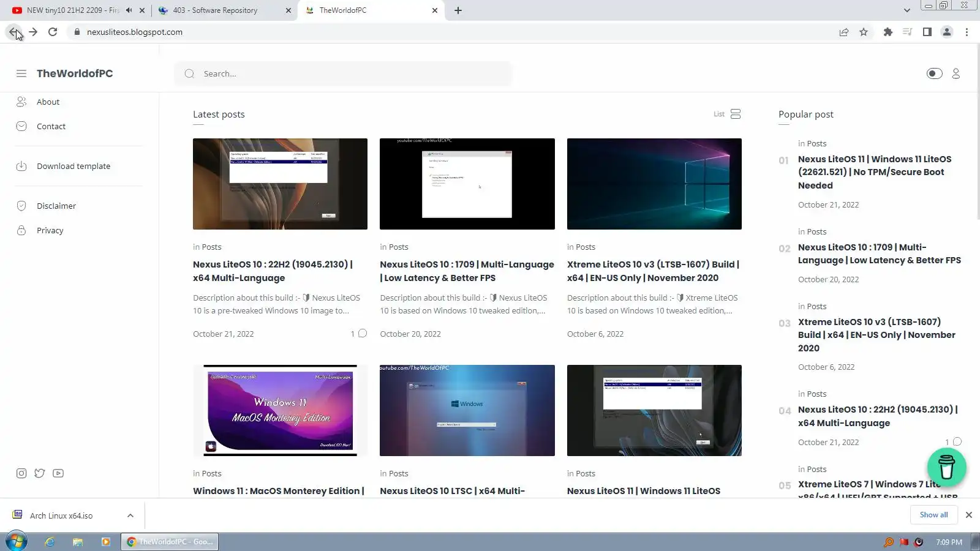Open the Nexus LiteOS 11 thumbnail in Latest posts
Screen dimensions: 980x551
(654, 410)
